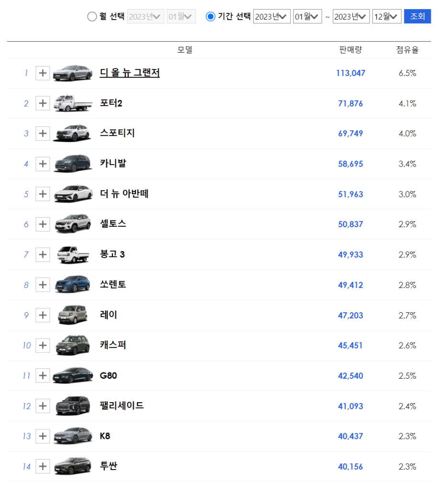
Task: Open the end year 2023년 dropdown
Action: point(351,16)
